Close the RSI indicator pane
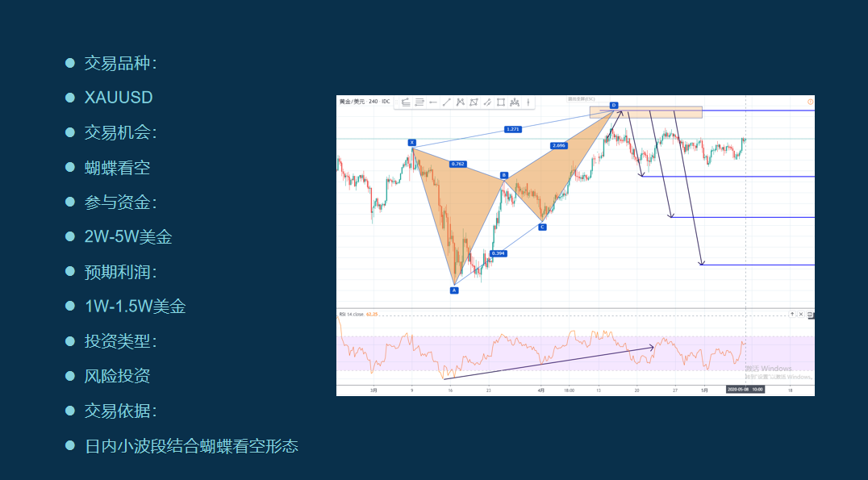This screenshot has width=868, height=480. [800, 315]
